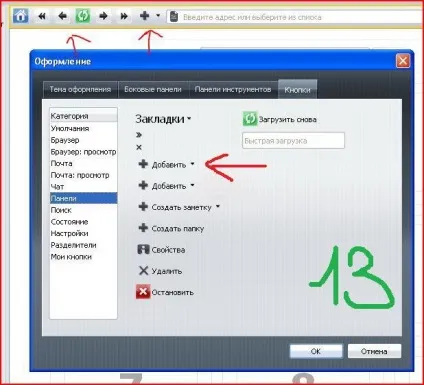
Task: Click the "Загрузить снова" reload button
Action: pyautogui.click(x=280, y=119)
